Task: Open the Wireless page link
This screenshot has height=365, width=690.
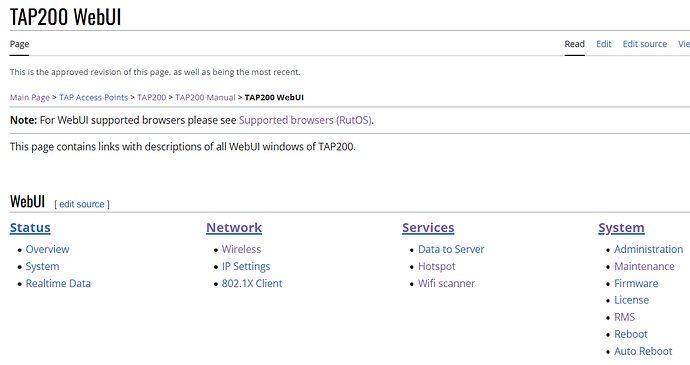Action: 241,249
